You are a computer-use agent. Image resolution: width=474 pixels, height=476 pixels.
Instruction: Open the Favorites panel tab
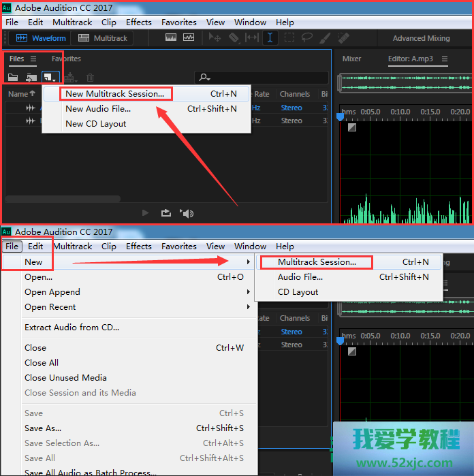click(x=66, y=59)
